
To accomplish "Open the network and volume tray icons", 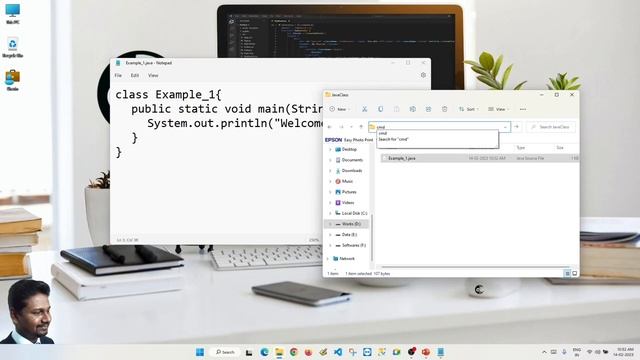I will click(598, 352).
